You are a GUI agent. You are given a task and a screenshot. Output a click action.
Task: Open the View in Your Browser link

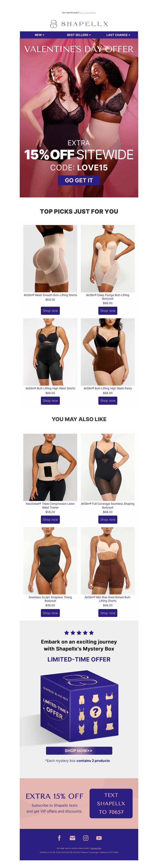[x=88, y=13]
